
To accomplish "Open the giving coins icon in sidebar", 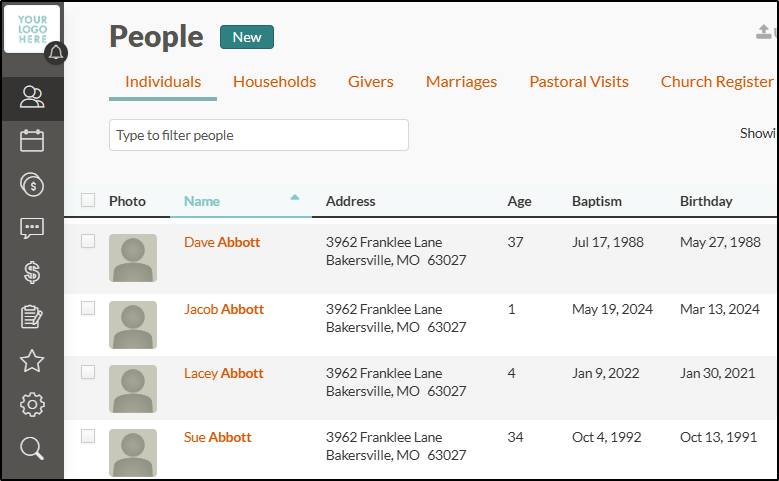I will point(32,184).
